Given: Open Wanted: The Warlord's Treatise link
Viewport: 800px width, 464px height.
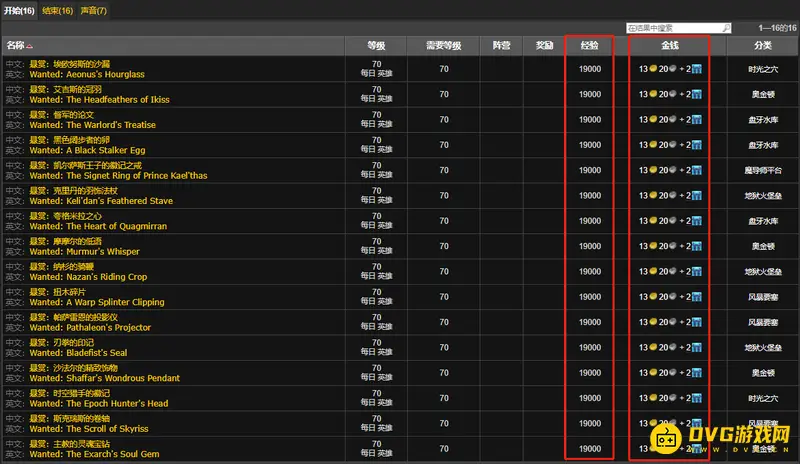Looking at the screenshot, I should click(92, 125).
